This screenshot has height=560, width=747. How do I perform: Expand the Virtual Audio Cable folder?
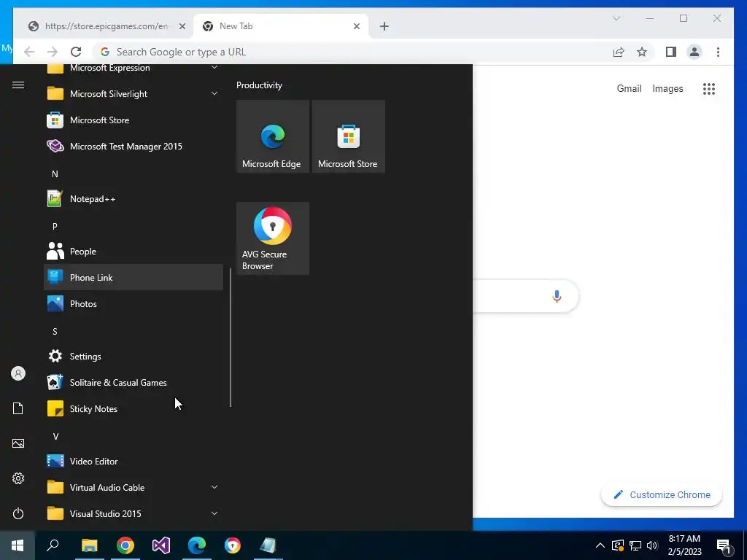133,486
